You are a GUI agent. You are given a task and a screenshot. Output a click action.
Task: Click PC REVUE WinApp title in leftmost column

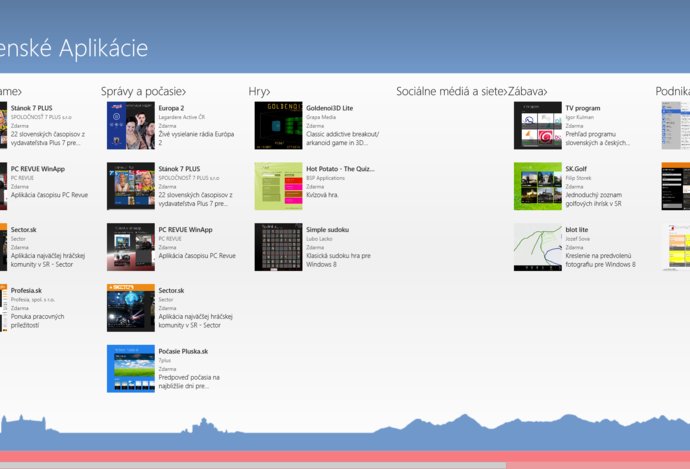pyautogui.click(x=37, y=169)
